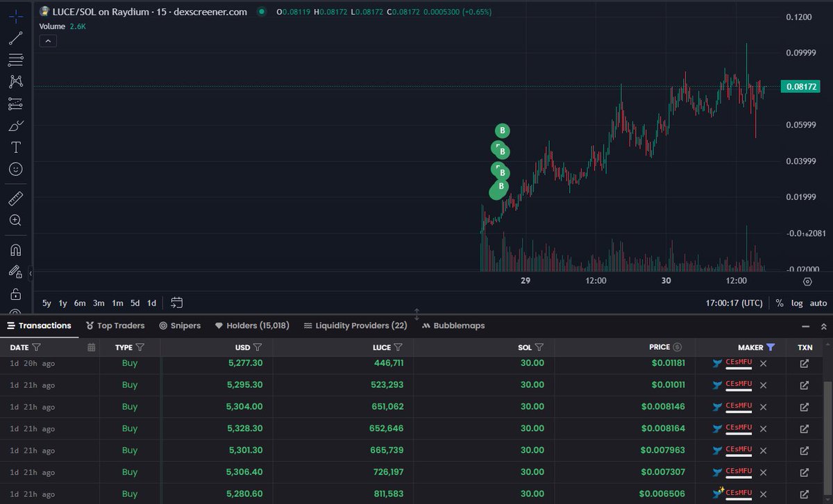
Task: Select the Text annotation tool
Action: point(15,147)
